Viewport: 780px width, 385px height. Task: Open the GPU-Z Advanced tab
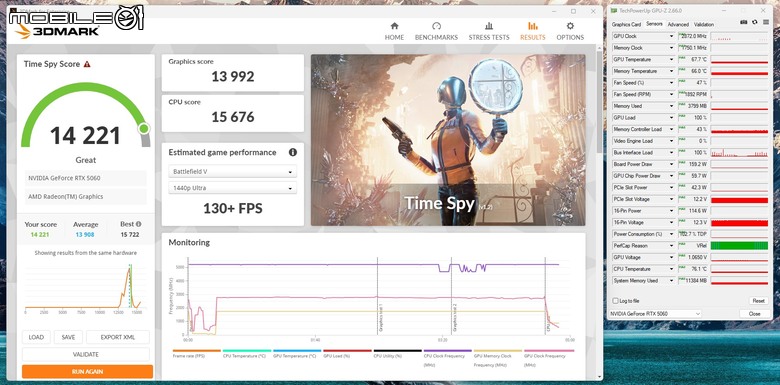tap(678, 24)
